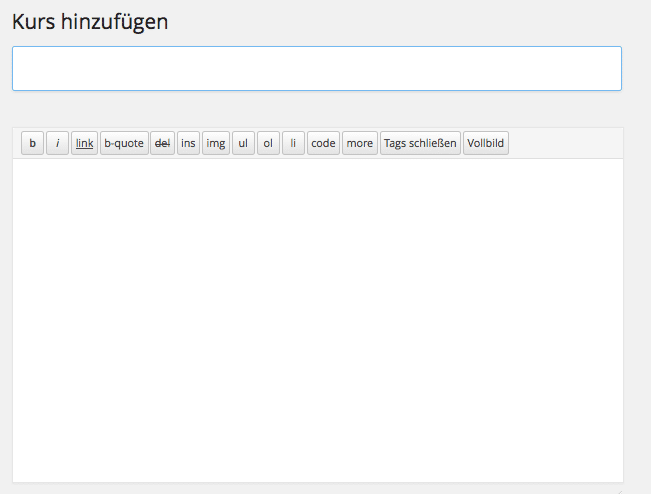Click inside the large content text area
This screenshot has height=494, width=651.
click(x=316, y=320)
